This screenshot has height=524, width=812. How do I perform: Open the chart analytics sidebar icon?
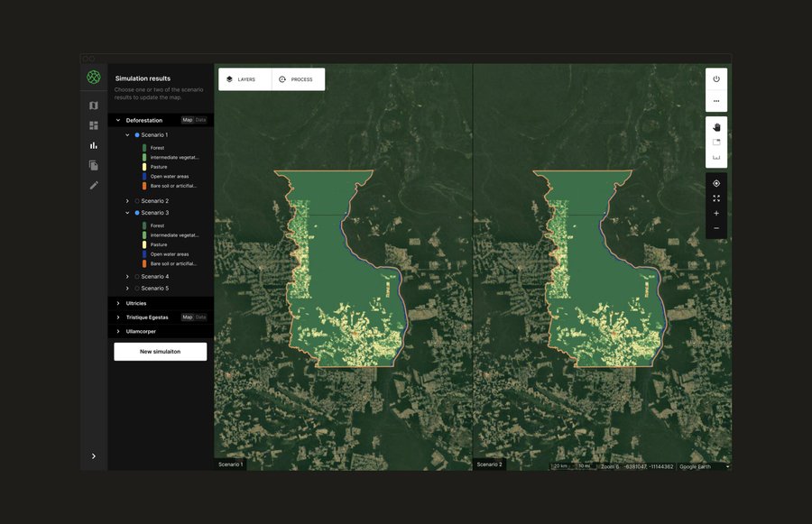point(94,145)
